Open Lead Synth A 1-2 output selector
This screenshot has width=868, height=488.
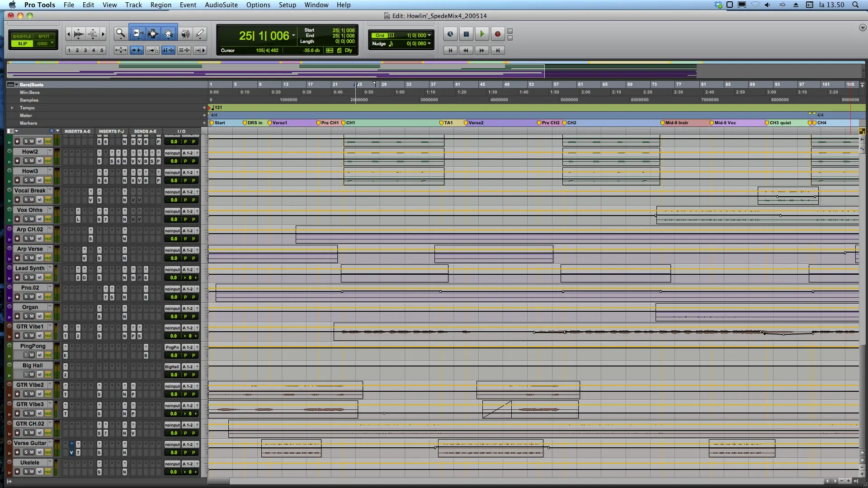pos(188,270)
